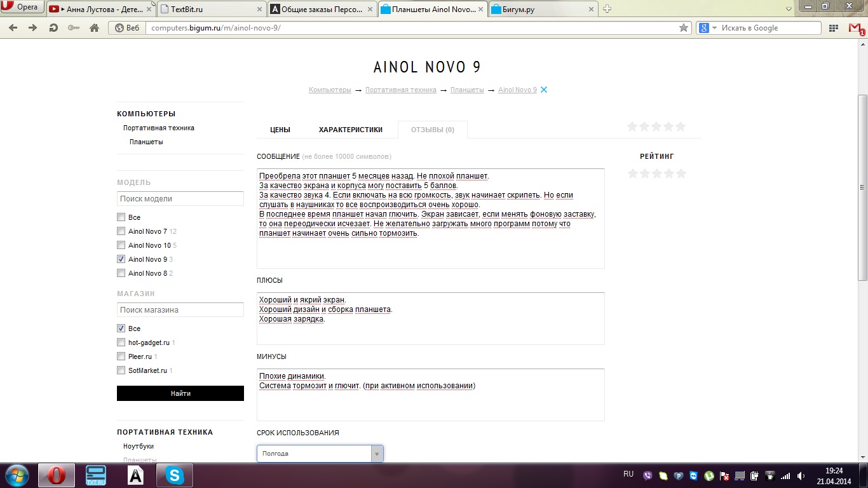Open the 'Портативная техника' breadcrumb link
This screenshot has height=488, width=868.
pyautogui.click(x=401, y=90)
